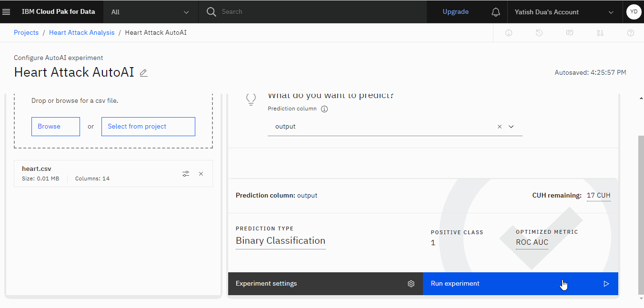644x308 pixels.
Task: Click the Size: 0.01 MB text
Action: click(x=40, y=179)
